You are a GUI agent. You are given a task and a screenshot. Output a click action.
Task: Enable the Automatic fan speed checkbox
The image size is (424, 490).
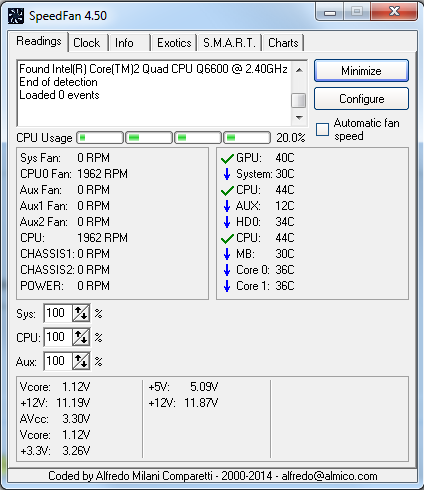(x=322, y=129)
